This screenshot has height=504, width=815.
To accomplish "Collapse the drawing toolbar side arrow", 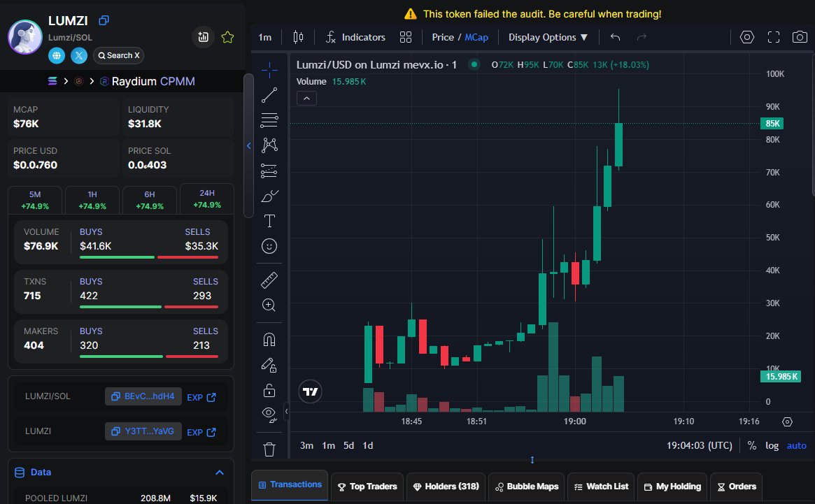I will click(286, 412).
